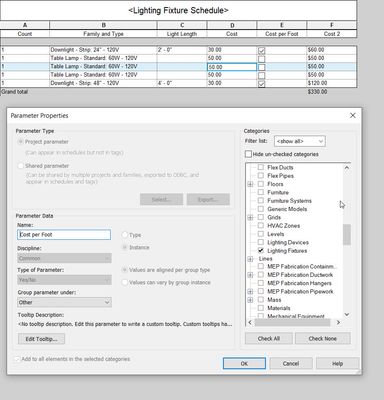Screen dimensions: 384x400
Task: Uncheck Cost per Foot for Downlight 48" row
Action: click(x=262, y=84)
